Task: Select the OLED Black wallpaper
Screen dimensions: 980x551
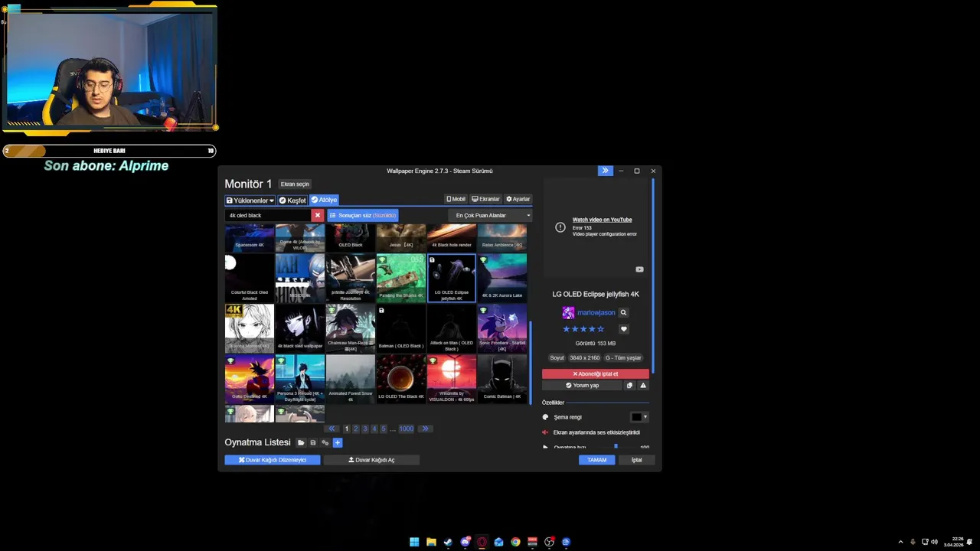Action: [351, 238]
